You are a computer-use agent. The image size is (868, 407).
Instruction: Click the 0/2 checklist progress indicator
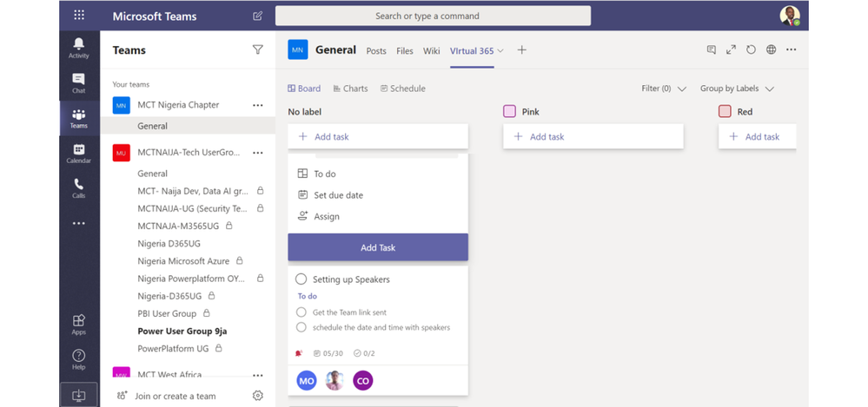tap(364, 353)
